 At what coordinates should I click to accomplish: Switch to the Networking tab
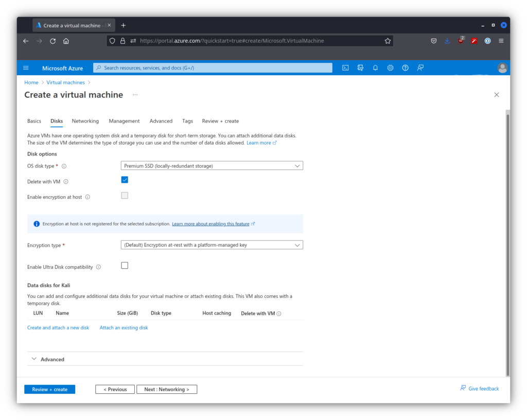pyautogui.click(x=85, y=121)
